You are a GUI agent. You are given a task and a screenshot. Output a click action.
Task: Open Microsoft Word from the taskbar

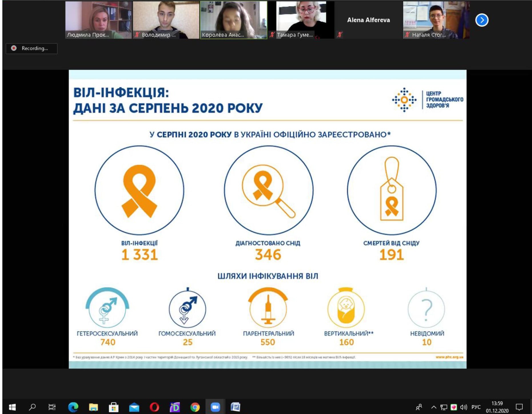236,407
